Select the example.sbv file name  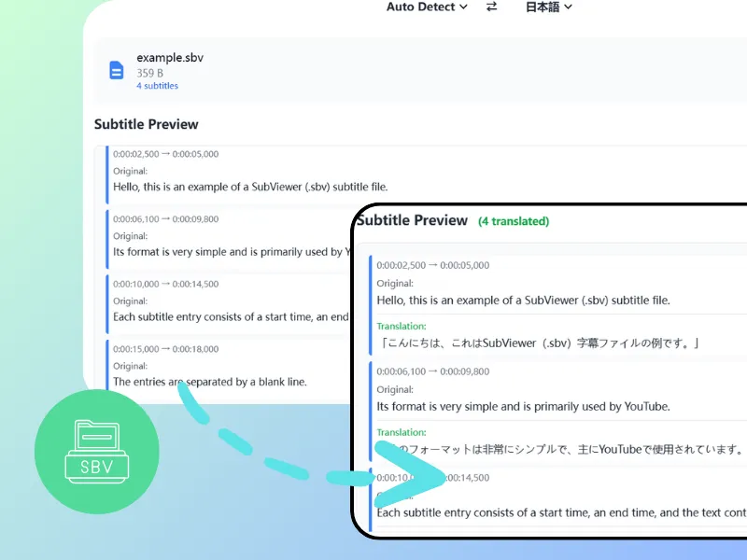pyautogui.click(x=170, y=58)
